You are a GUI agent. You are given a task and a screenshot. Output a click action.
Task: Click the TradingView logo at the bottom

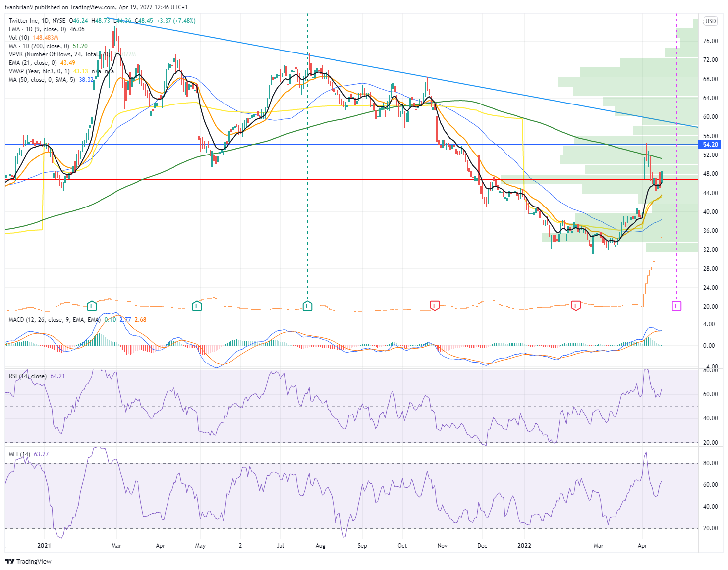pos(28,561)
